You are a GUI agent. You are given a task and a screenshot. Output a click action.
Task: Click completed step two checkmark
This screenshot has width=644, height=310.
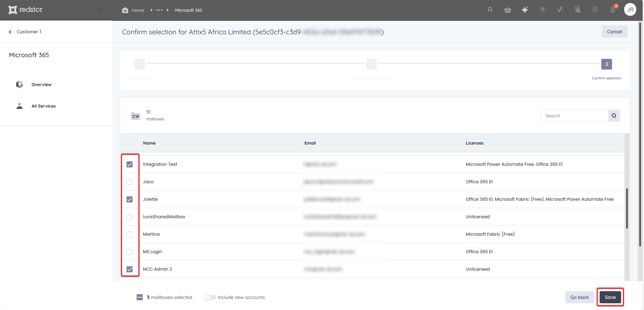[371, 64]
